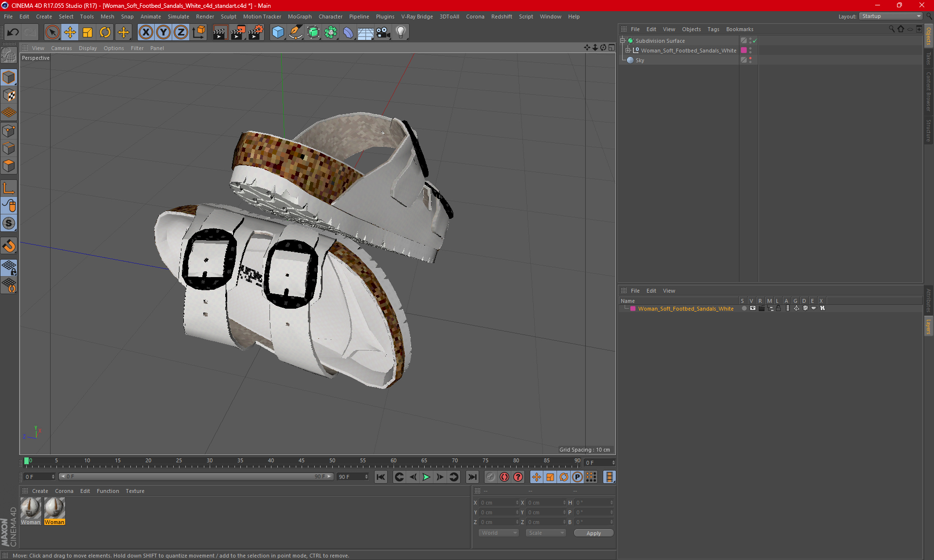This screenshot has height=560, width=934.
Task: Select the Live Selection tool
Action: pyautogui.click(x=52, y=33)
